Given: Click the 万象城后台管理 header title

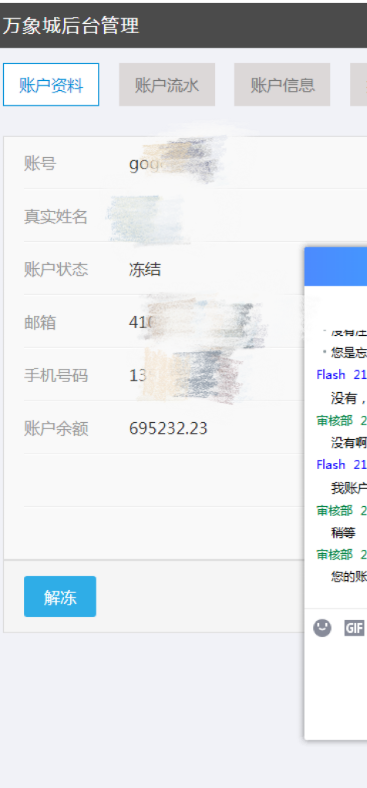Looking at the screenshot, I should [70, 25].
